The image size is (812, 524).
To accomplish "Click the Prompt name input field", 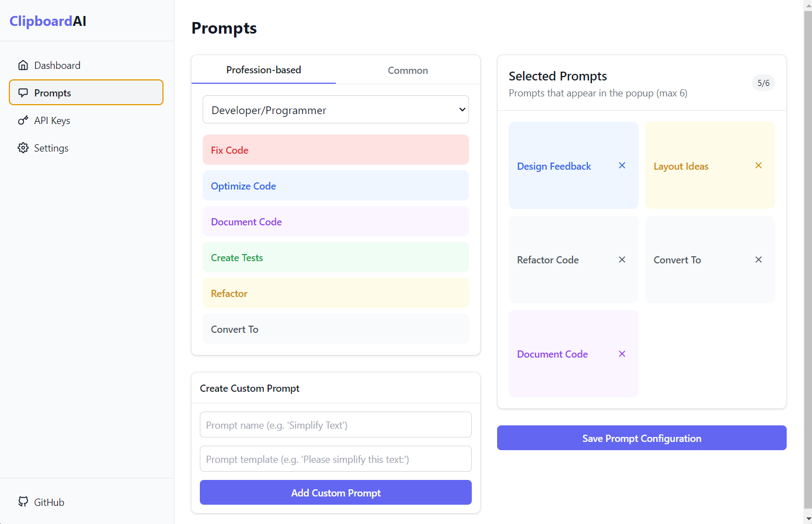I will click(336, 425).
